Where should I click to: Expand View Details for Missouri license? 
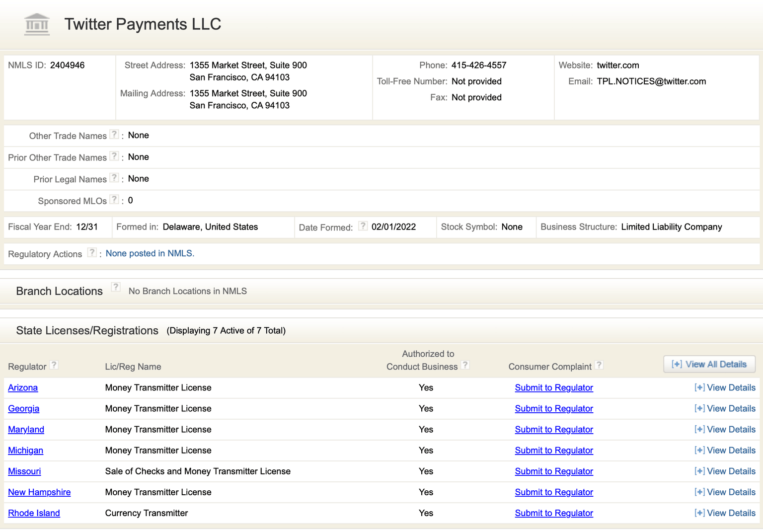click(725, 471)
